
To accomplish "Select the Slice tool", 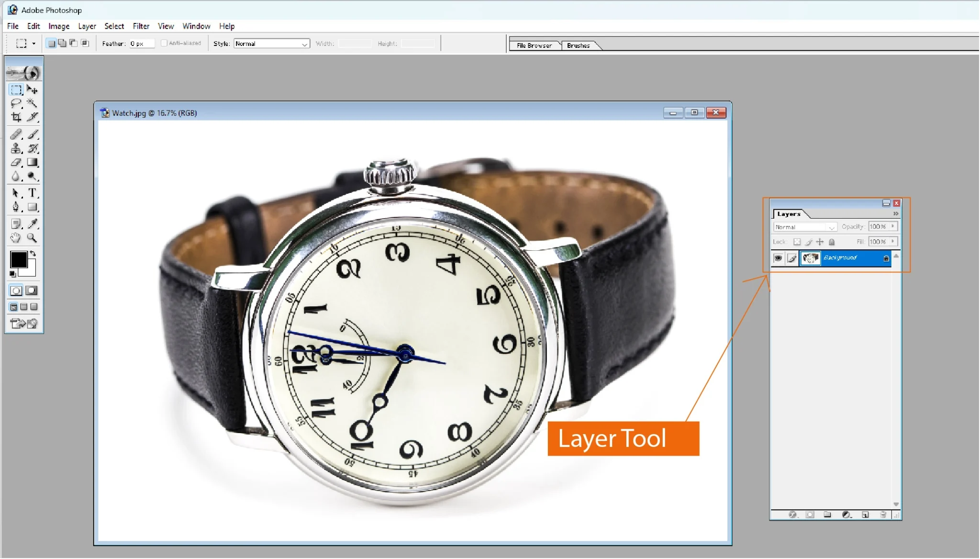I will coord(32,117).
